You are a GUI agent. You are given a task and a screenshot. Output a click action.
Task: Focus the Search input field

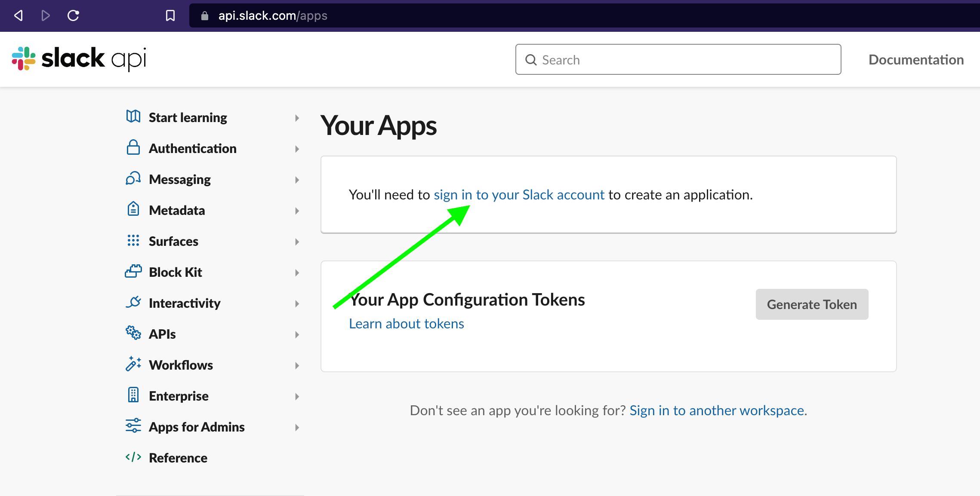pyautogui.click(x=684, y=60)
